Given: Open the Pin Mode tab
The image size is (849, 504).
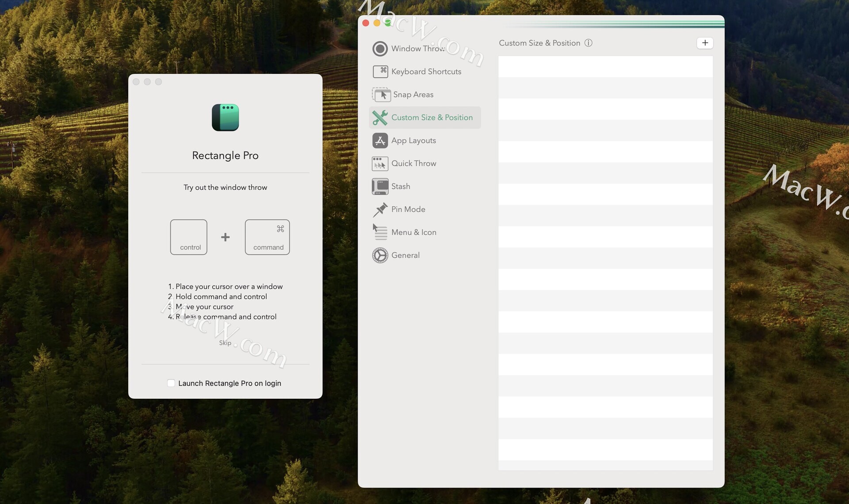Looking at the screenshot, I should (408, 210).
